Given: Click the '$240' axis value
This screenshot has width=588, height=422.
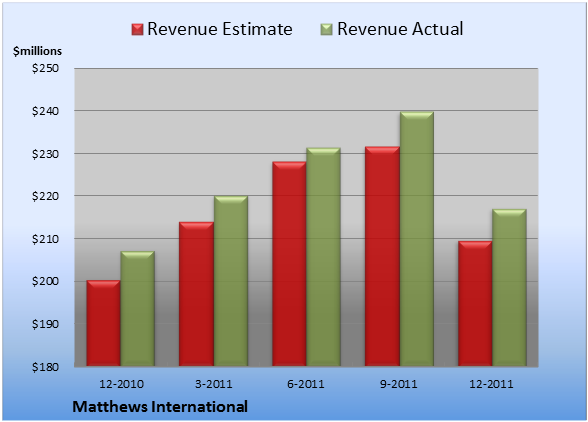Looking at the screenshot, I should tap(45, 111).
